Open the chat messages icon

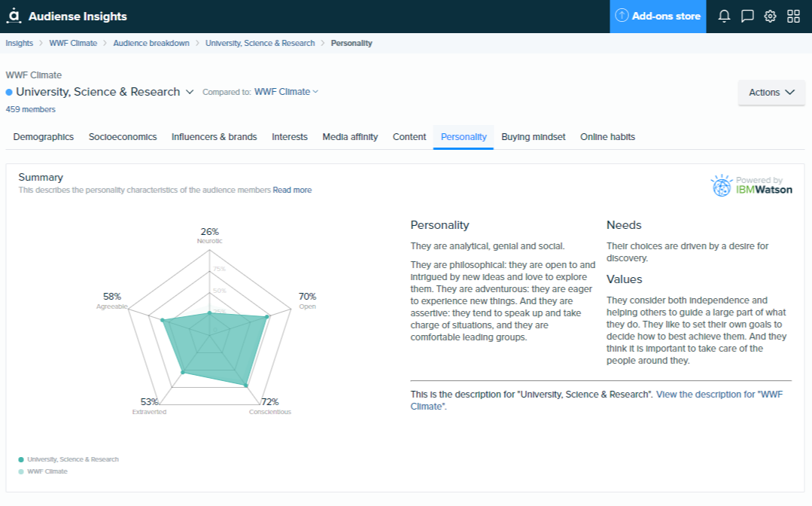pyautogui.click(x=747, y=15)
